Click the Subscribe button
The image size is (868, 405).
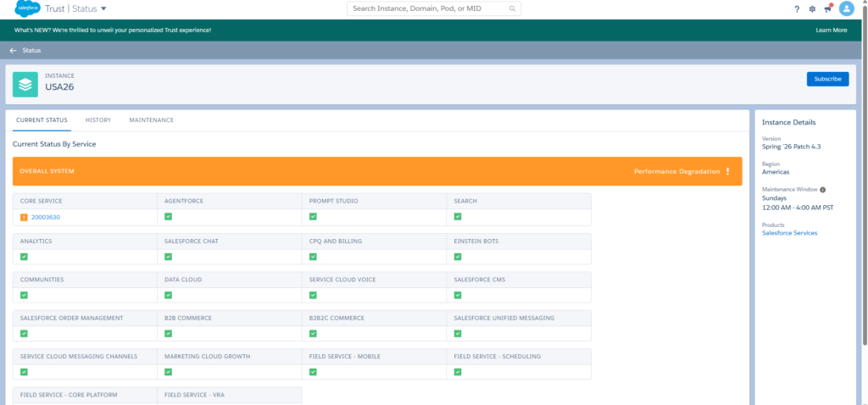[x=827, y=79]
